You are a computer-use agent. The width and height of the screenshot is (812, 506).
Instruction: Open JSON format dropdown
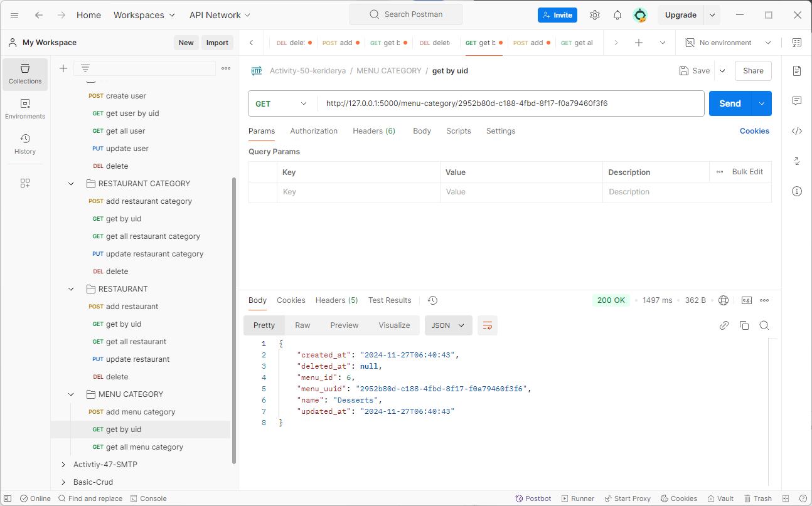(x=448, y=325)
